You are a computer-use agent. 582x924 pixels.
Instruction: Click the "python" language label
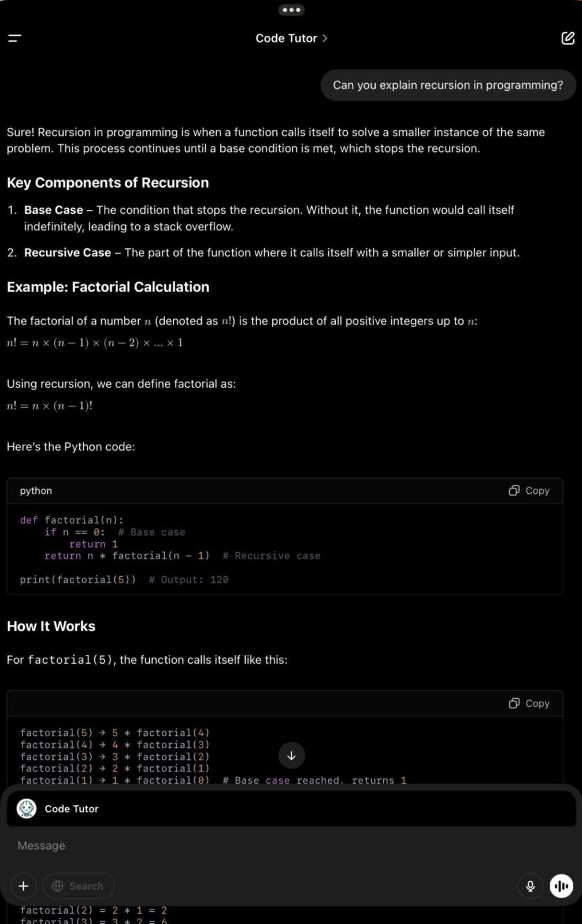click(36, 490)
